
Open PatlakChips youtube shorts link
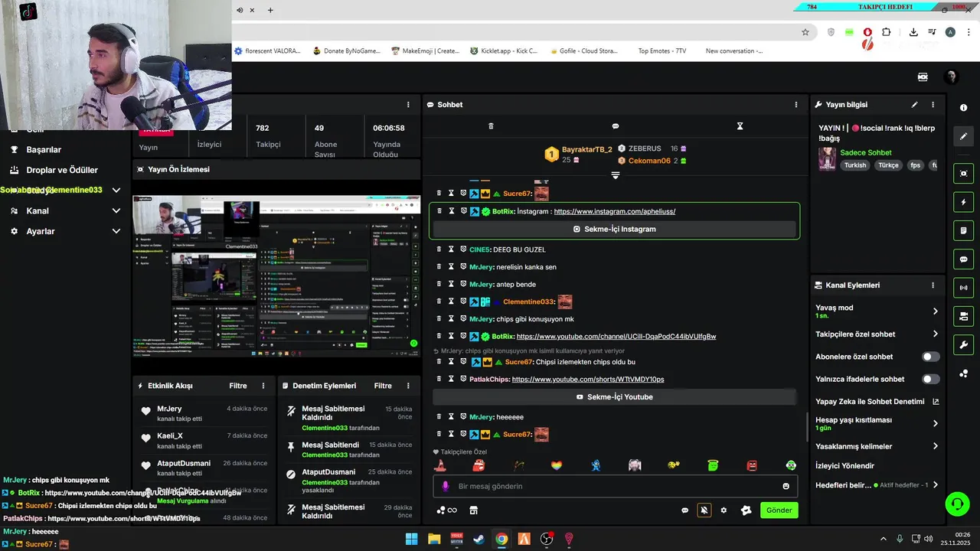pyautogui.click(x=588, y=379)
